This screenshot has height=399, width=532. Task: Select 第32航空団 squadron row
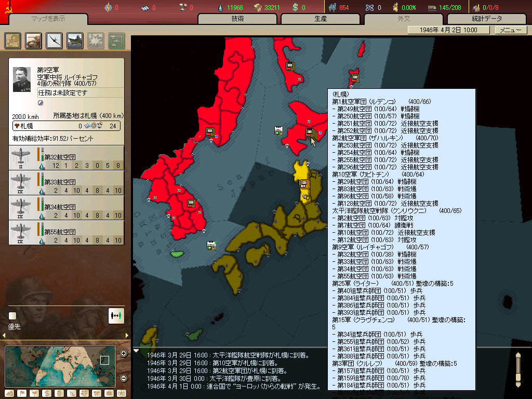coord(66,158)
